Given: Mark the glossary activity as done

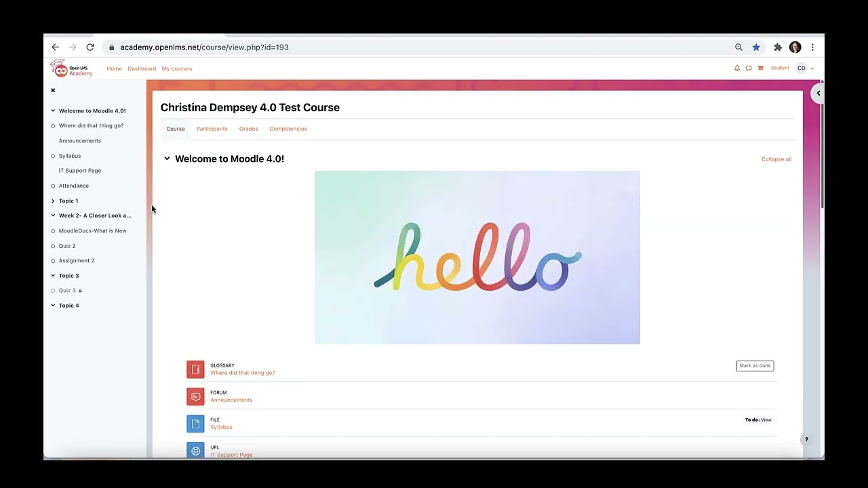Looking at the screenshot, I should 755,365.
